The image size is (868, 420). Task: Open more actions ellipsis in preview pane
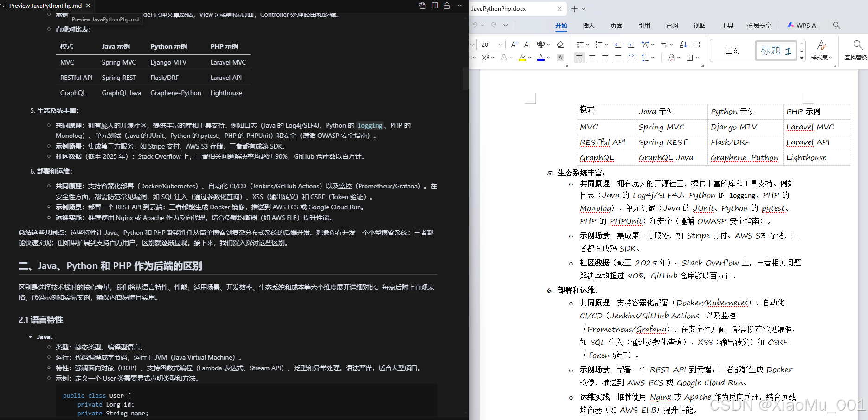[x=459, y=6]
